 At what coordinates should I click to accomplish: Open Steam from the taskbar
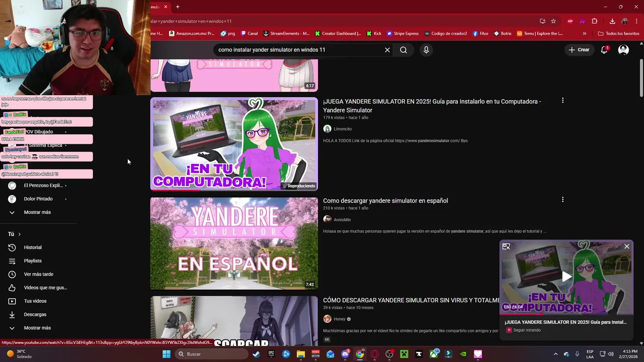click(256, 354)
